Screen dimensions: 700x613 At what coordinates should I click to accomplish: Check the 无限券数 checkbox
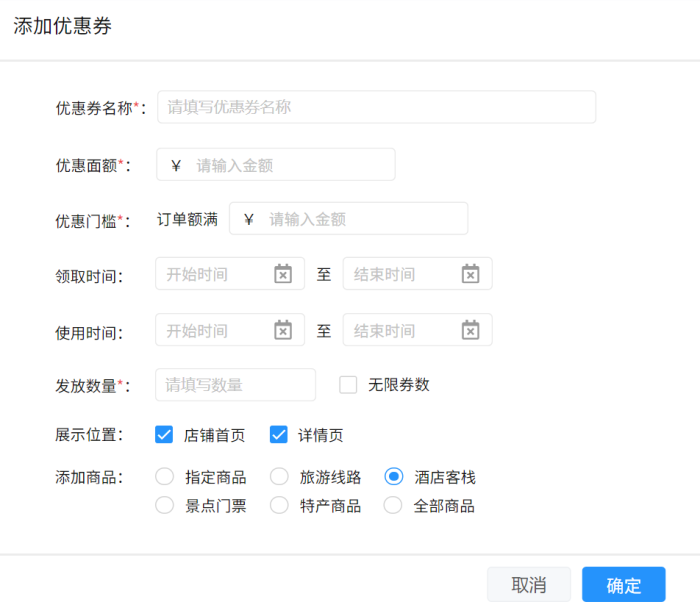pyautogui.click(x=348, y=385)
